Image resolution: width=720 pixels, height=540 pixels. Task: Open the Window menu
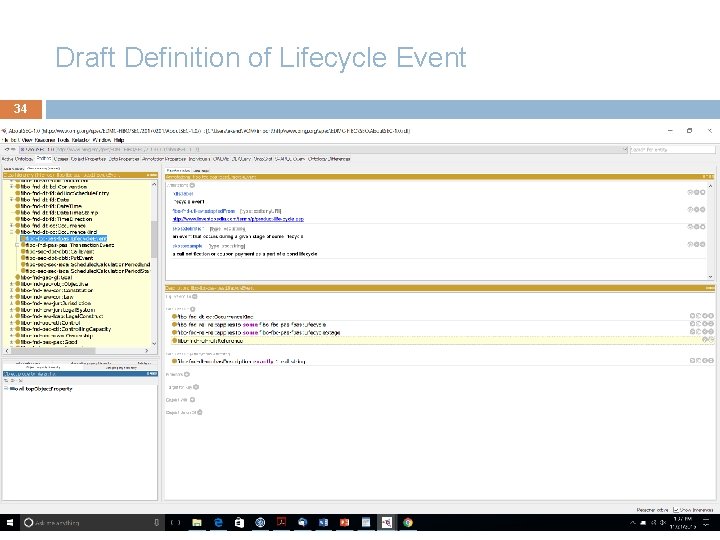(101, 140)
